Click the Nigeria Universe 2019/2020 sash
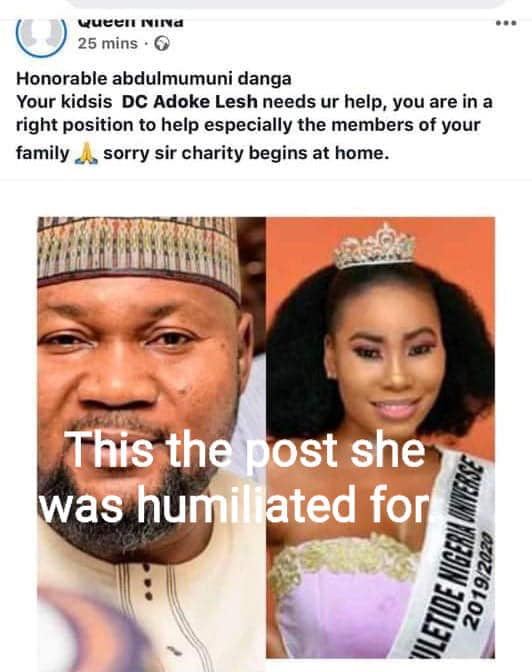Viewport: 532px width, 672px height. pyautogui.click(x=452, y=557)
